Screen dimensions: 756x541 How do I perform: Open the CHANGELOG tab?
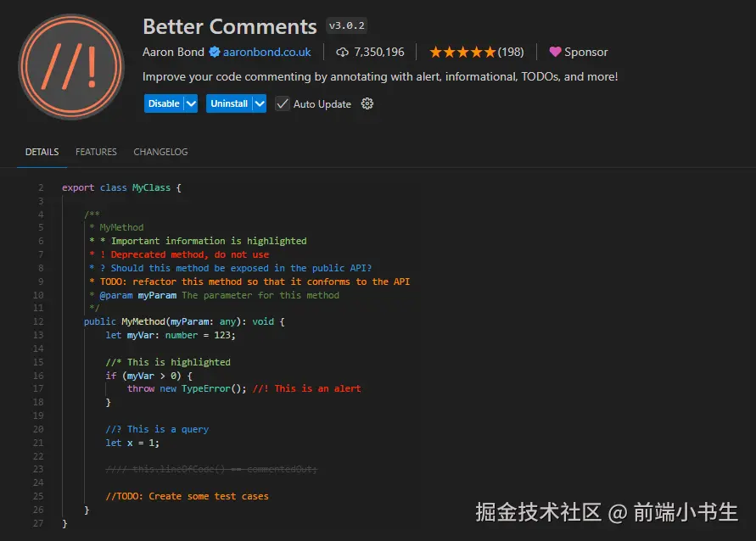point(160,152)
